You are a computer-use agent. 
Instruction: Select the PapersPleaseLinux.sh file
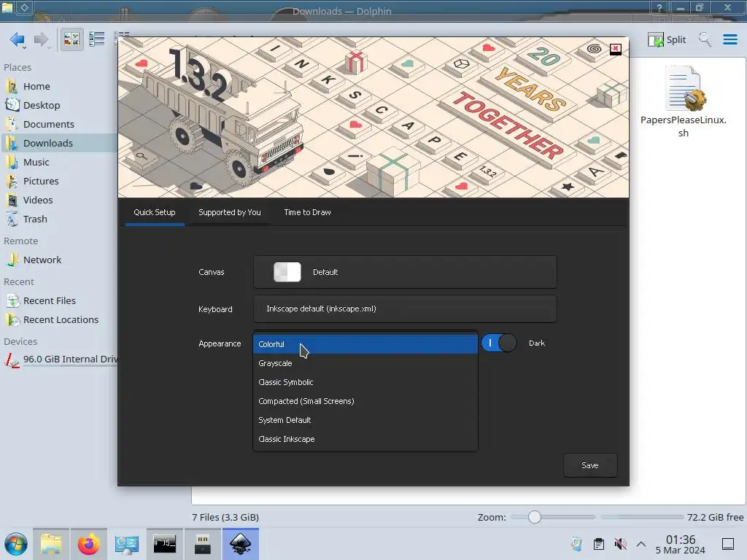coord(683,102)
